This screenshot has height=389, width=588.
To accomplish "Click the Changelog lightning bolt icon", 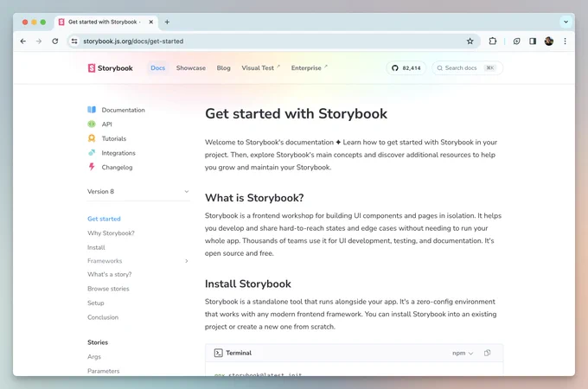I will coord(92,167).
